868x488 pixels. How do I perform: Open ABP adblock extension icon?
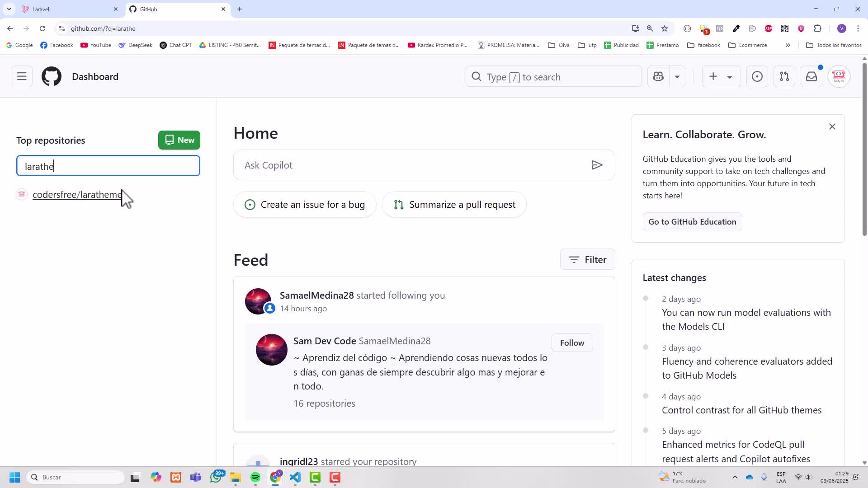point(769,28)
